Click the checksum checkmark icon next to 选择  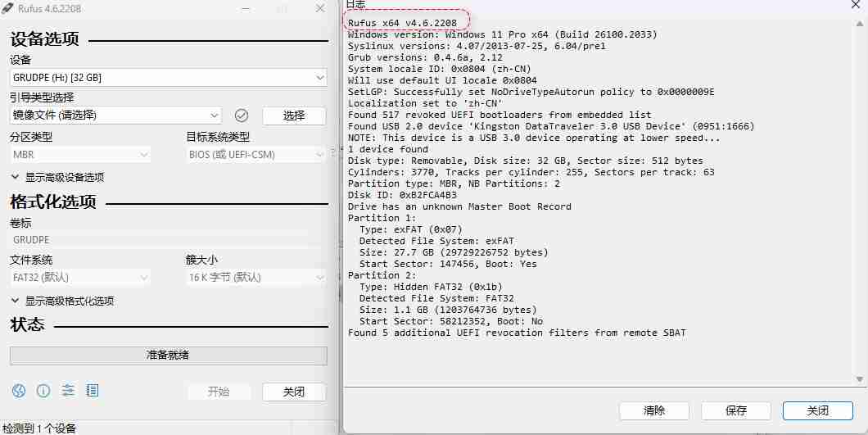[242, 116]
